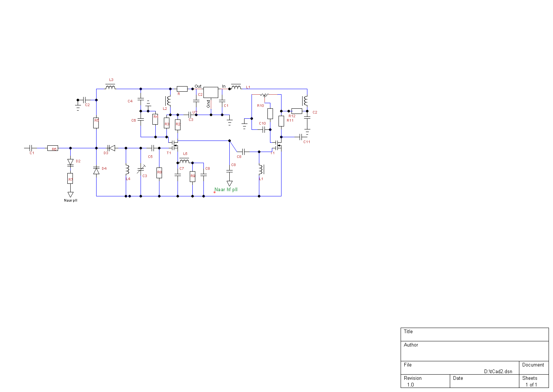Select diode D3 in the schematic
This screenshot has height=392, width=553.
coord(111,148)
